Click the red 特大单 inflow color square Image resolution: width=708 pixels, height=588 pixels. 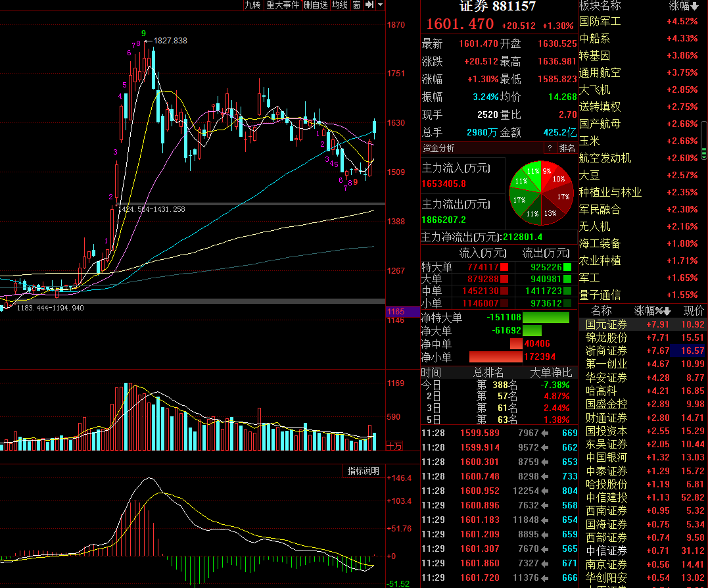504,267
